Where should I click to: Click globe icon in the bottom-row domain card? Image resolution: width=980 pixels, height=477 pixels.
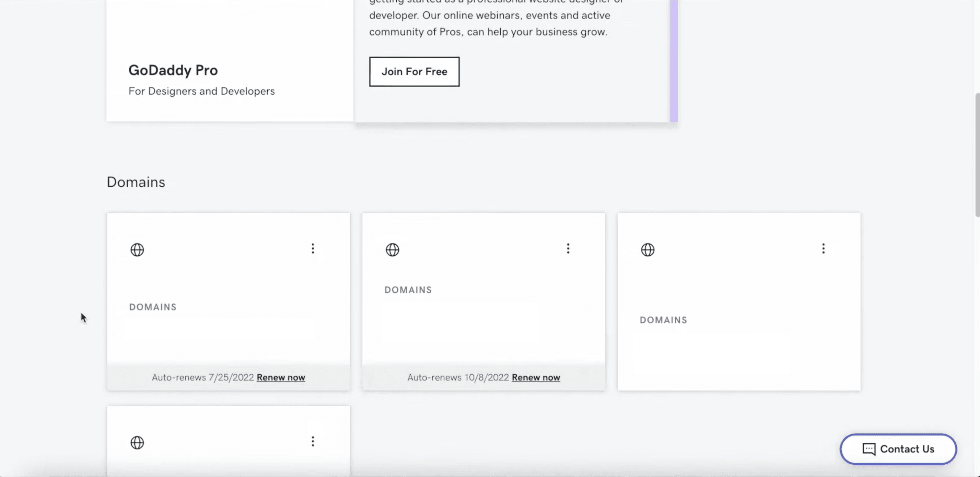(x=137, y=442)
